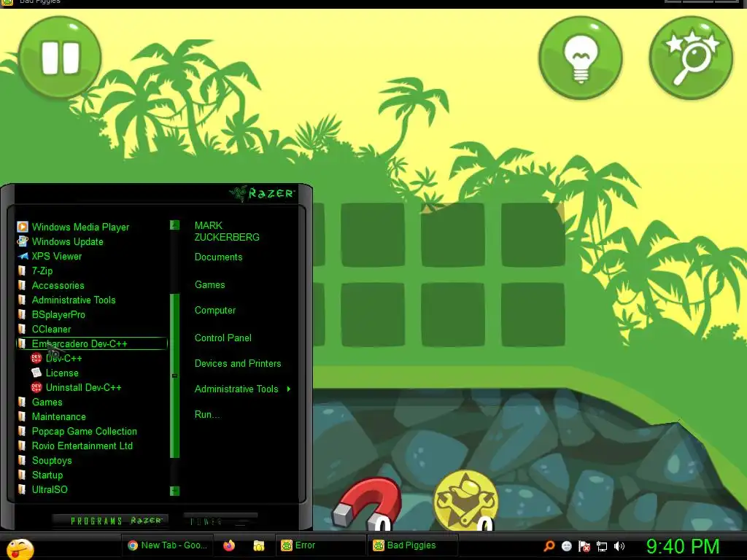Open the volume speaker tray icon
747x560 pixels.
click(619, 546)
